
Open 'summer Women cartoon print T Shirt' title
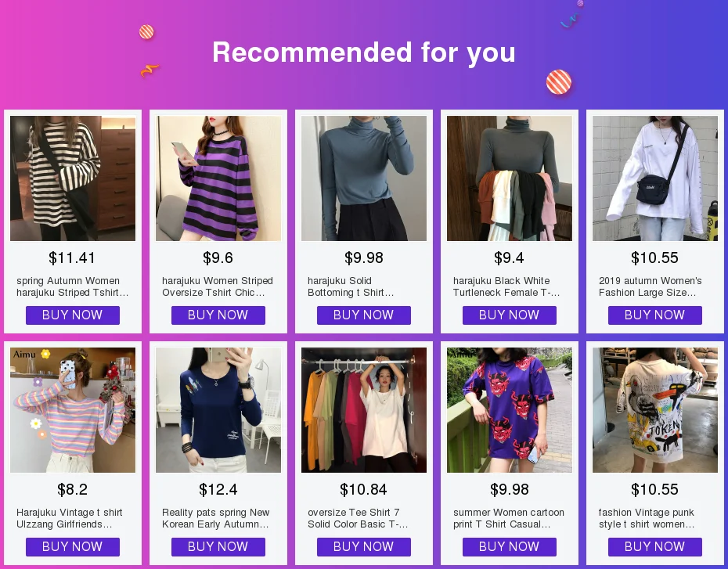point(508,518)
